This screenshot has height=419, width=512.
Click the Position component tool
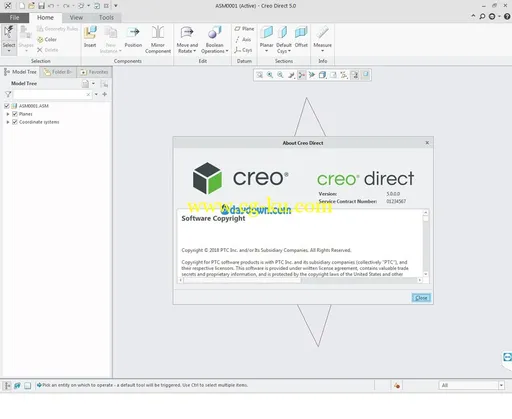(x=133, y=37)
